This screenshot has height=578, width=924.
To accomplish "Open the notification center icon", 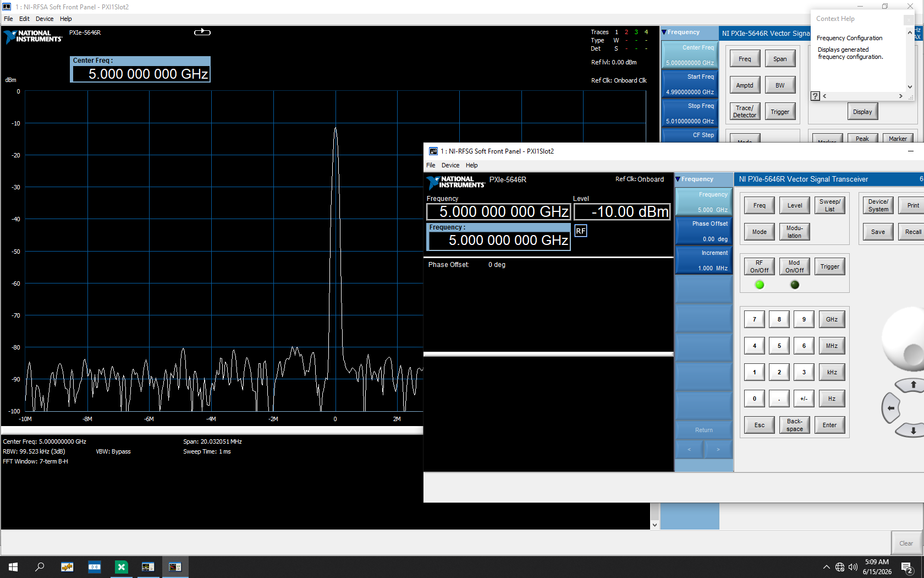I will [907, 567].
